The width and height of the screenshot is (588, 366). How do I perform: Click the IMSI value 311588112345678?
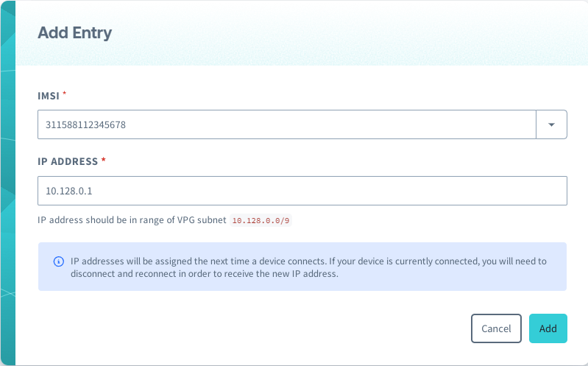86,125
